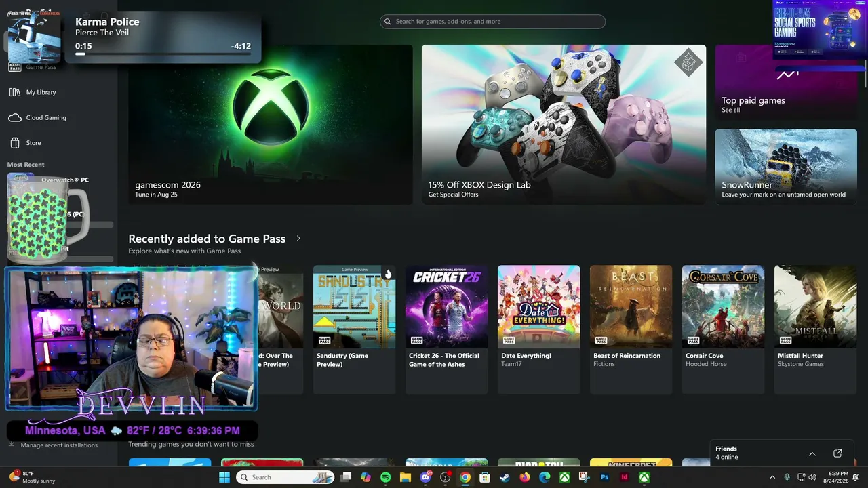Pop out the Friends panel
Screen dimensions: 868x488
[837, 453]
